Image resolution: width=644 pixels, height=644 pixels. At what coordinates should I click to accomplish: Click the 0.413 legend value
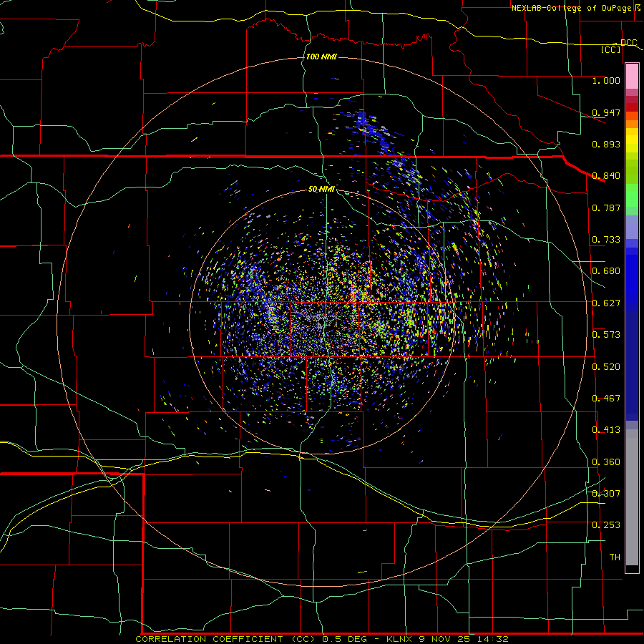click(606, 430)
